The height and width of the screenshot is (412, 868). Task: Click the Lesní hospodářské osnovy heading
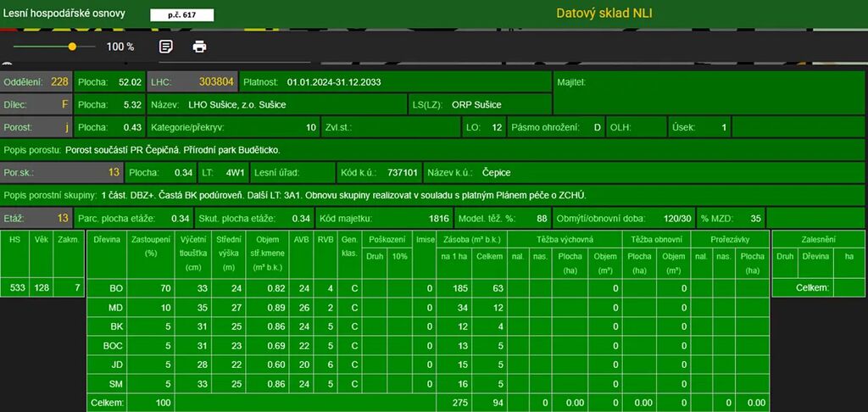[x=64, y=14]
